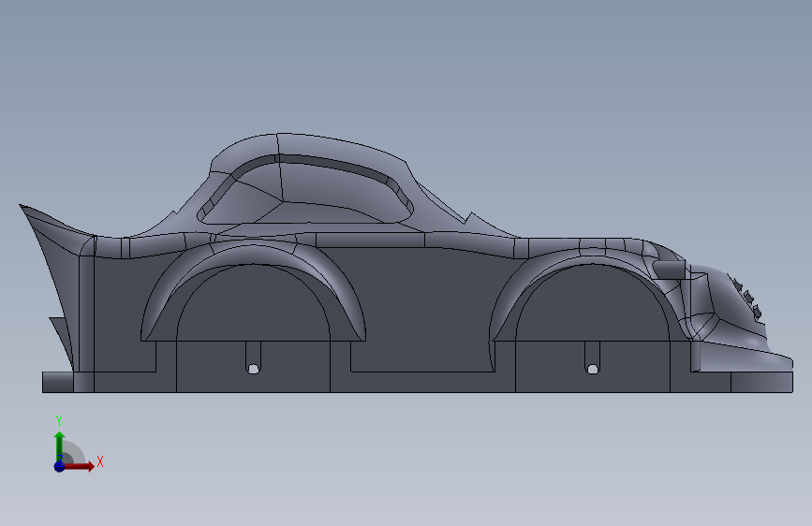Screen dimensions: 812x526
Task: Select the rectangular headlight recess near the nose
Action: [x=669, y=270]
